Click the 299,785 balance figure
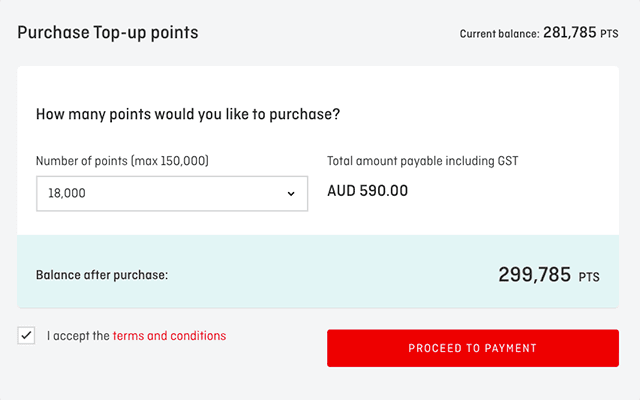 (x=534, y=275)
